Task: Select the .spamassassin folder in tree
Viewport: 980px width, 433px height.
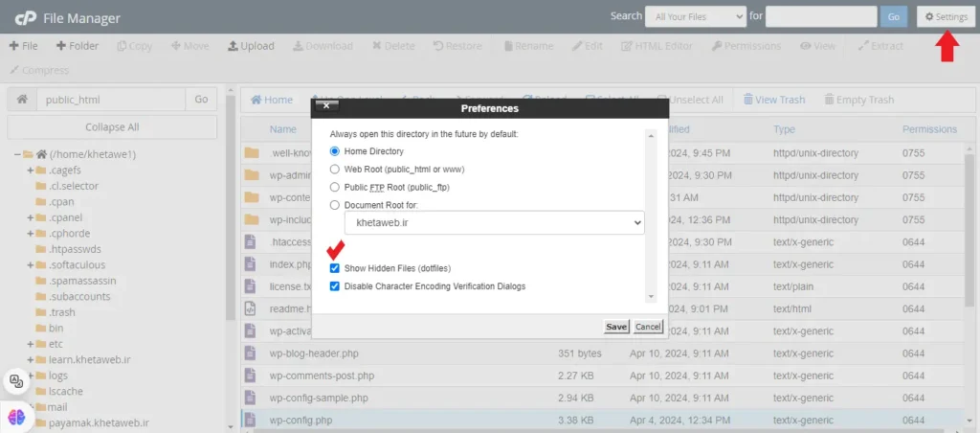Action: tap(82, 281)
